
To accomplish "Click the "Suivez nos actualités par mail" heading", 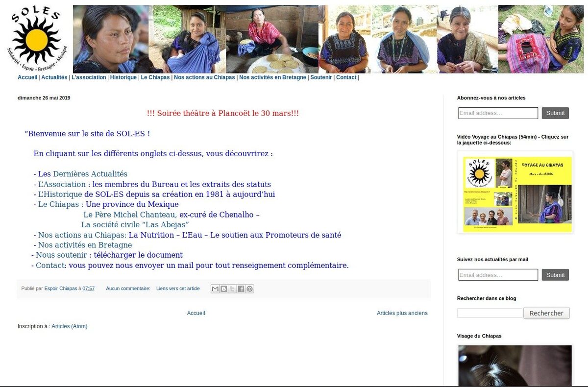I will click(x=492, y=260).
